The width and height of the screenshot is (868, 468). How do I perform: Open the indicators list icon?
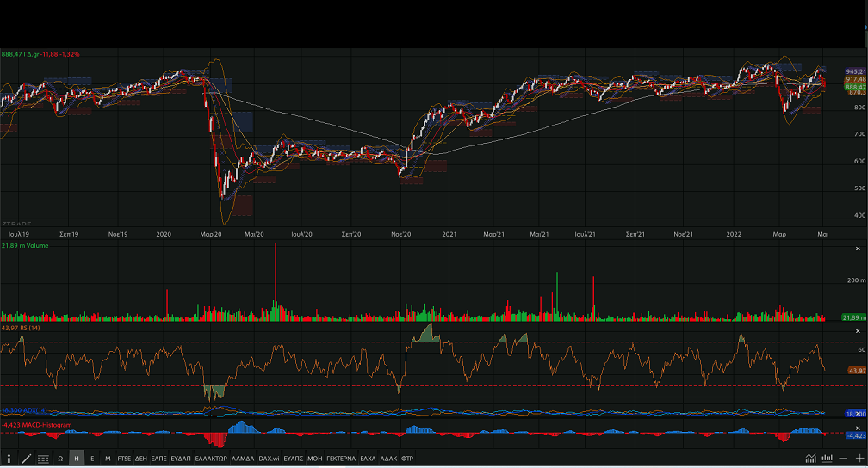[43, 459]
